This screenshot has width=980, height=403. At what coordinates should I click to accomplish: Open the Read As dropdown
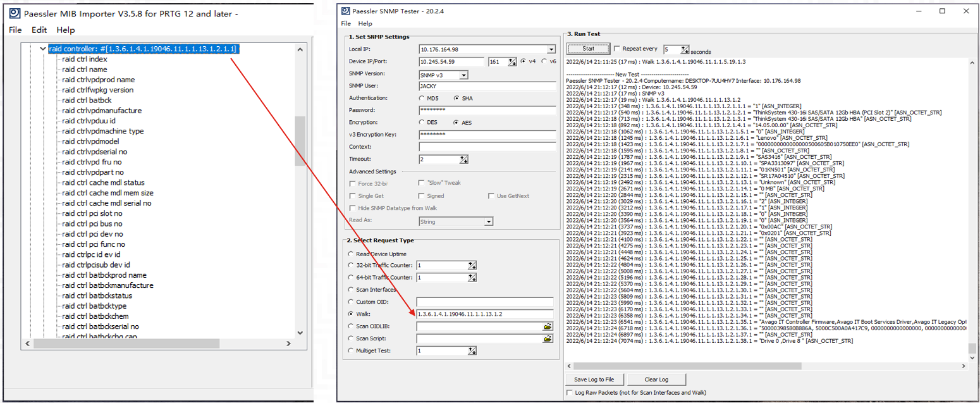[x=488, y=221]
